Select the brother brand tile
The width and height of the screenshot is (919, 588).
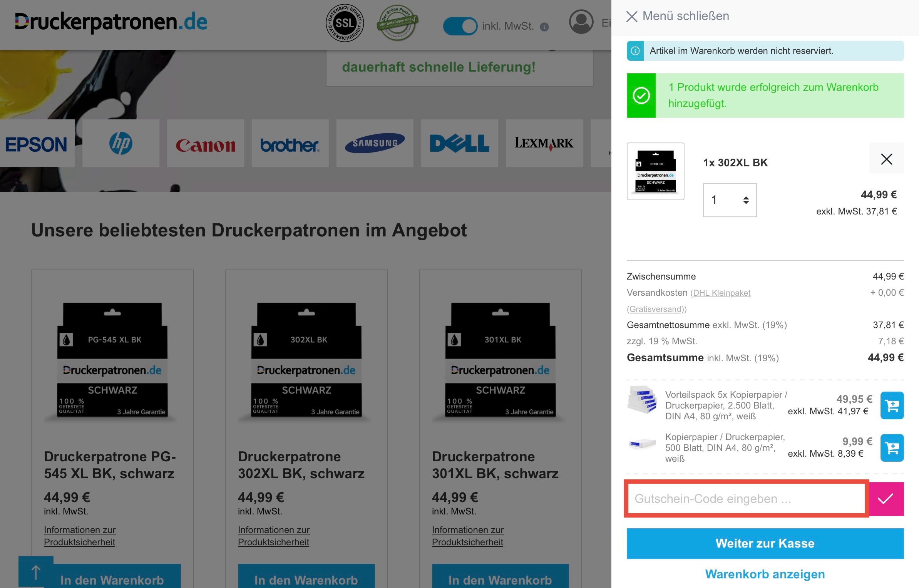pos(290,143)
